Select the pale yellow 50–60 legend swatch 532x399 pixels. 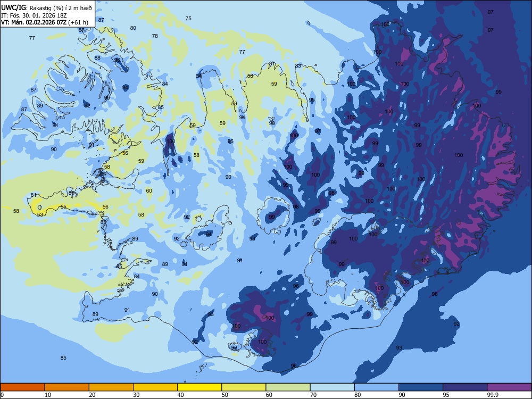click(x=244, y=387)
